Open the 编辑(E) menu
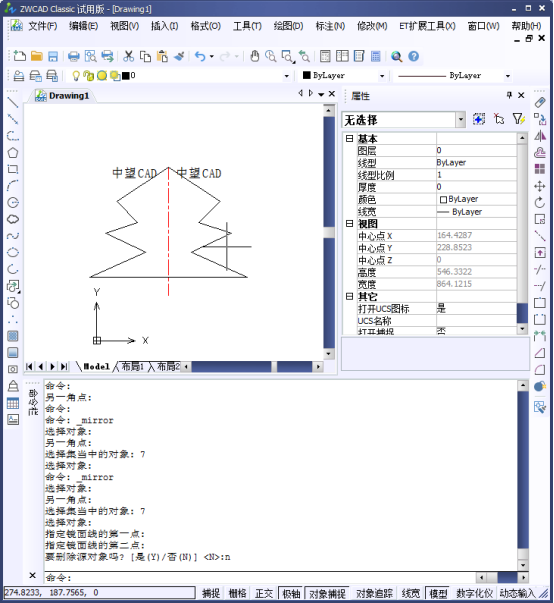Image resolution: width=554 pixels, height=603 pixels. pos(83,26)
